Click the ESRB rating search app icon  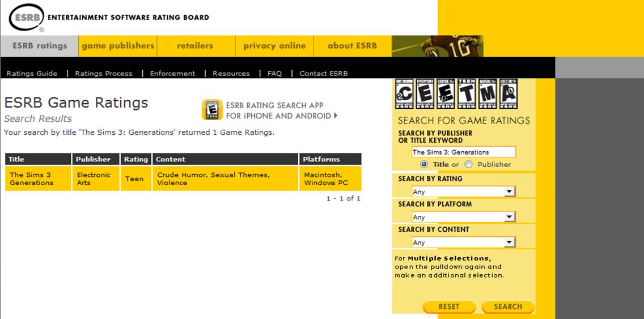(x=212, y=109)
